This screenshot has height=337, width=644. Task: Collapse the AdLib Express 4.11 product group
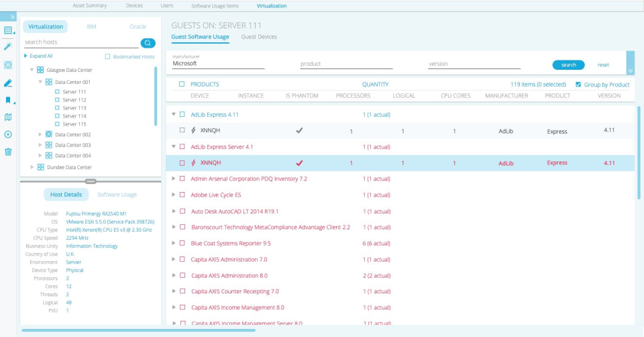click(x=174, y=114)
